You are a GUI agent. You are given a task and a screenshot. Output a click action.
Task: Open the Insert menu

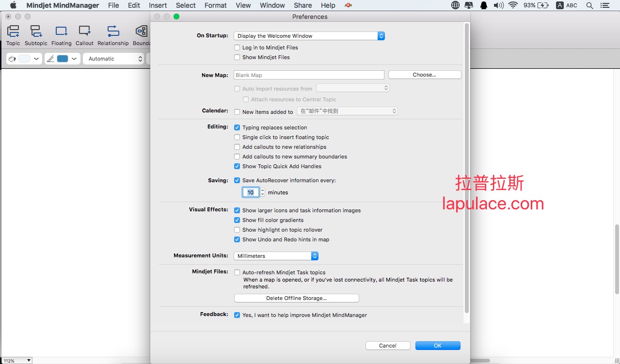coord(158,5)
